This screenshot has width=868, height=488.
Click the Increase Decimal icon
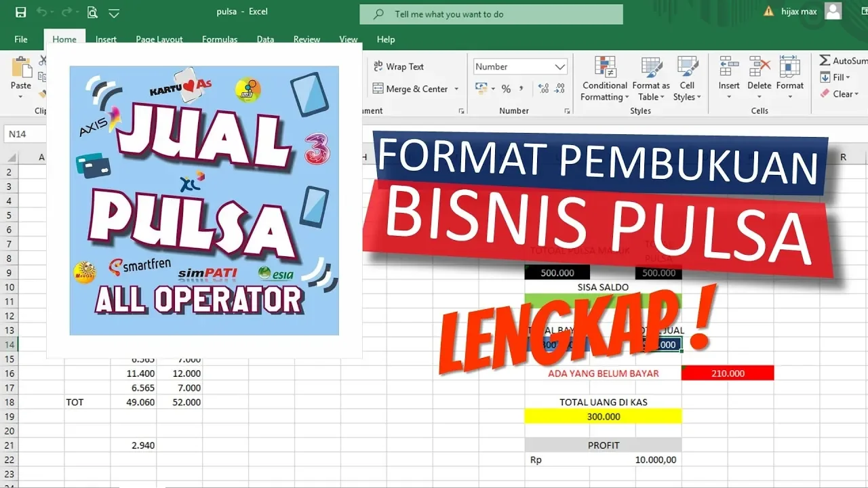[544, 89]
